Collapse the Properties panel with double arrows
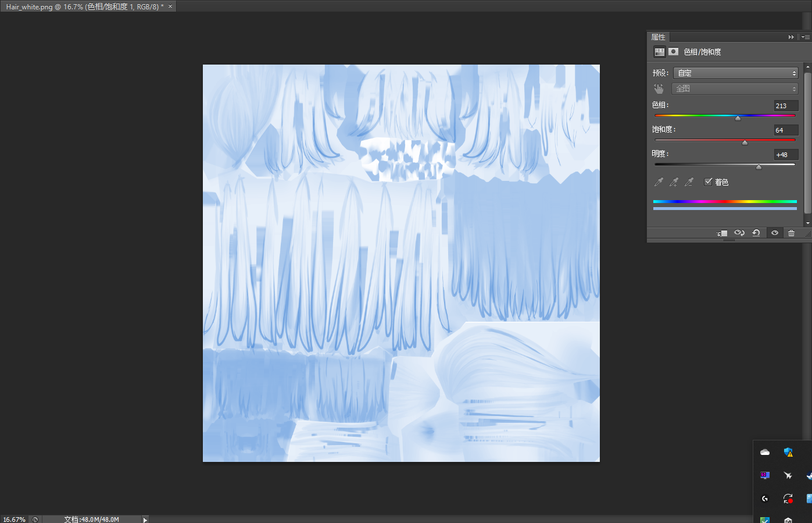This screenshot has height=523, width=812. 791,37
